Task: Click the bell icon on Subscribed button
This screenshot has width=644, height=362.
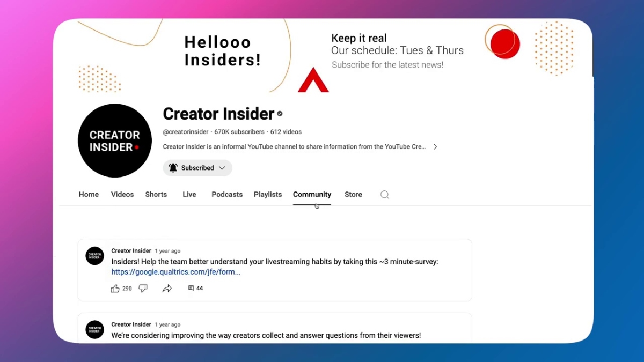Action: point(173,168)
